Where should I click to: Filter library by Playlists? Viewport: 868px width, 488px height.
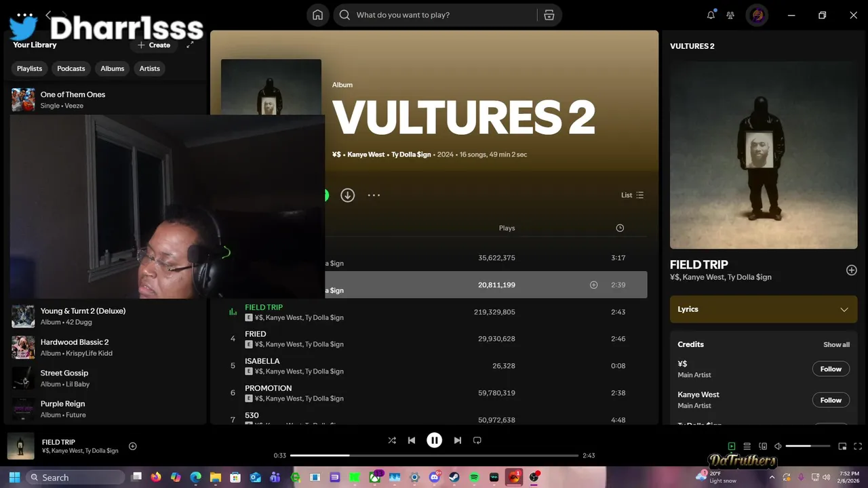click(x=30, y=68)
